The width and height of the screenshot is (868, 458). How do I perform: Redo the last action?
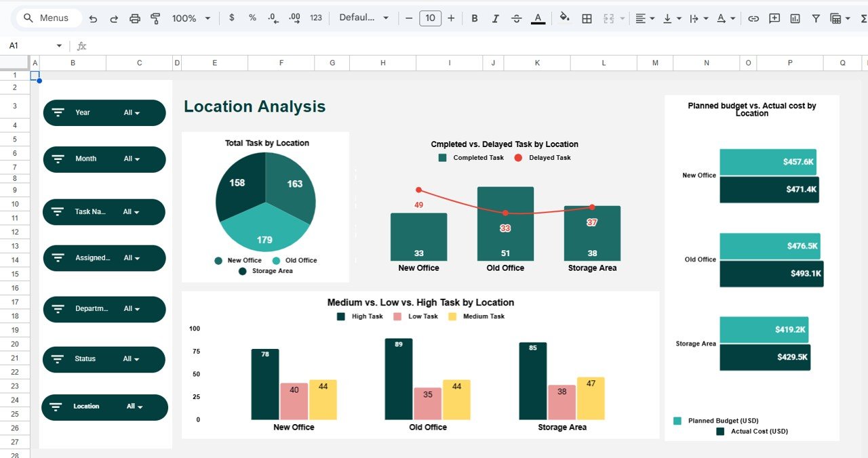point(113,18)
